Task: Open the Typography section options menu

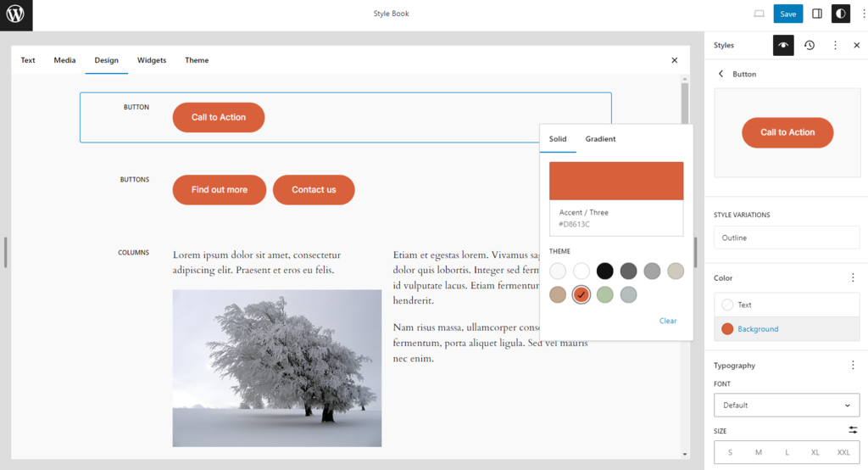Action: 853,365
